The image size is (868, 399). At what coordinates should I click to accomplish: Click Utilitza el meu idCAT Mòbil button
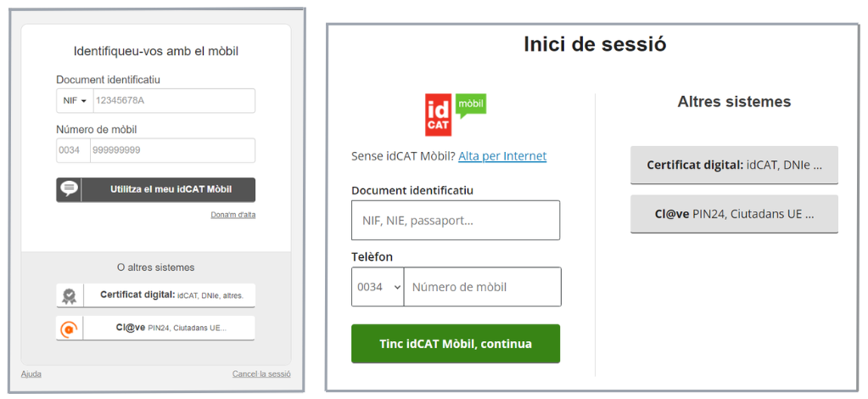tap(155, 189)
